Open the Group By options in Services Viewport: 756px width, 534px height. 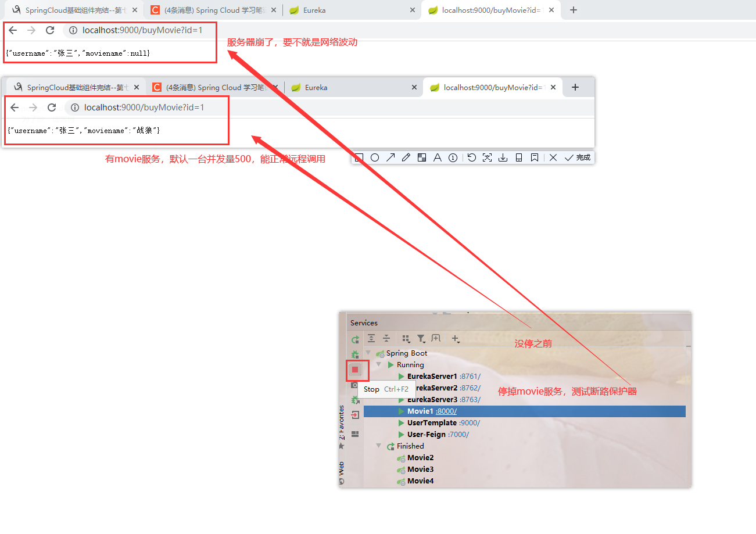click(406, 338)
